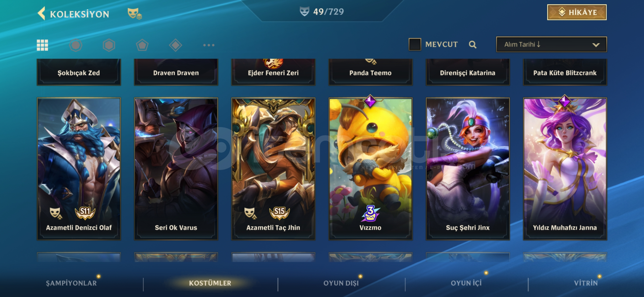
Task: Open the mask and coins skin icon
Action: (135, 13)
